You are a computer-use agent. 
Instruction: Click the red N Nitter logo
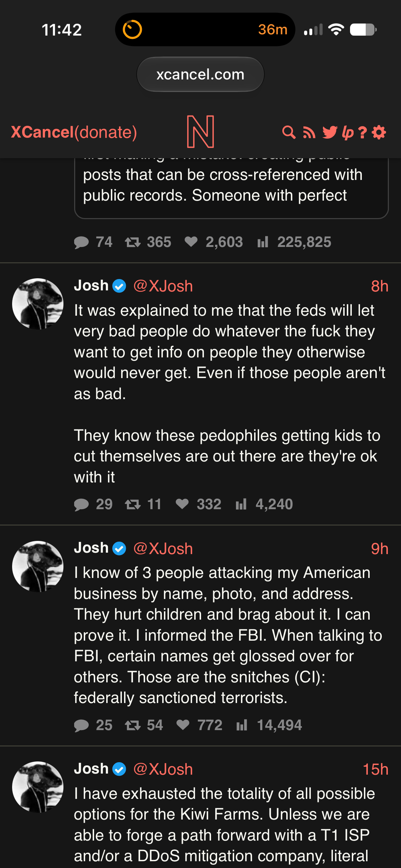[200, 131]
